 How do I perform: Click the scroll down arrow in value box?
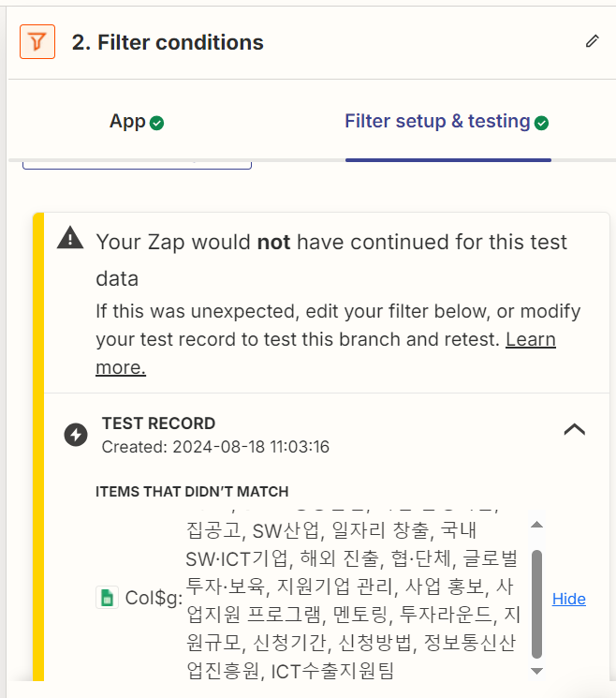[536, 671]
